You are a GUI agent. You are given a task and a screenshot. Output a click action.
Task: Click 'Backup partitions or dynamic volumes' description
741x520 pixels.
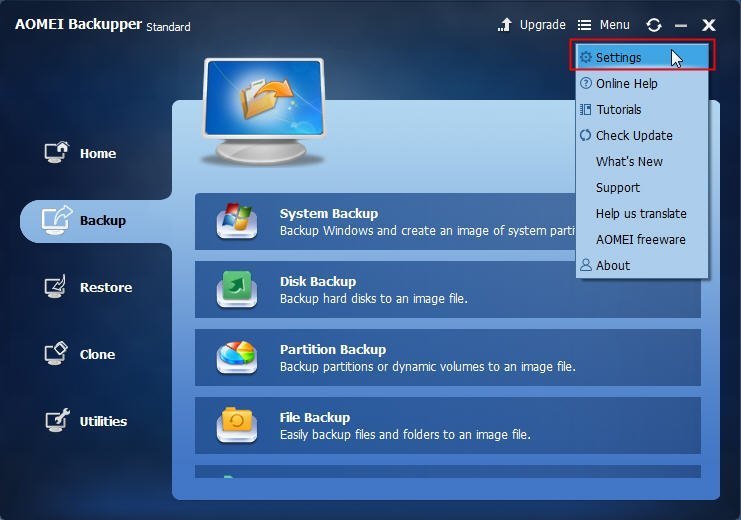[428, 366]
